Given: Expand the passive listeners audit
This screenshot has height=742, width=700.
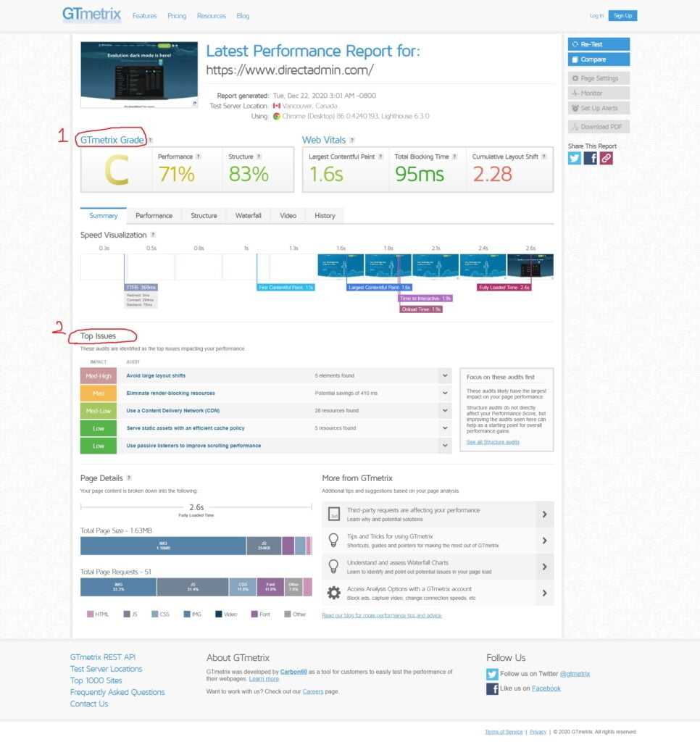Looking at the screenshot, I should 445,446.
